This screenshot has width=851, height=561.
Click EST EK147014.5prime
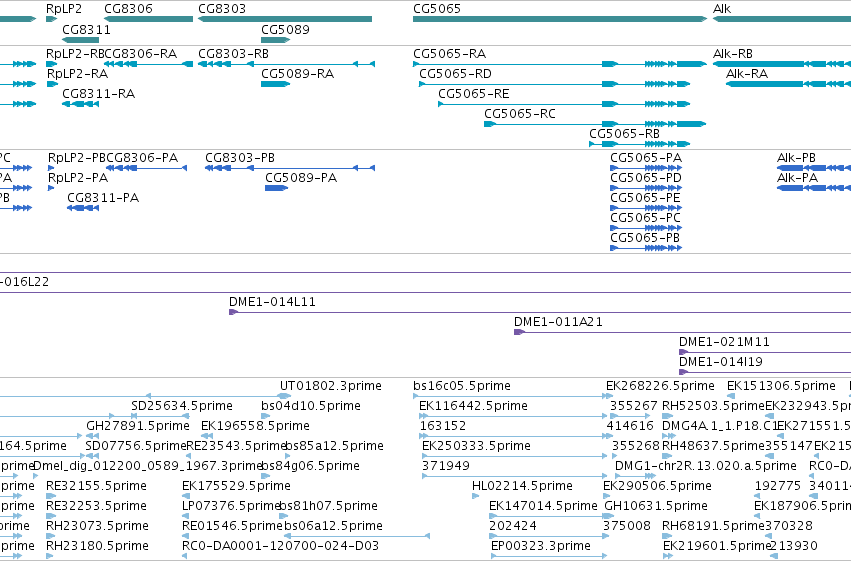point(543,506)
